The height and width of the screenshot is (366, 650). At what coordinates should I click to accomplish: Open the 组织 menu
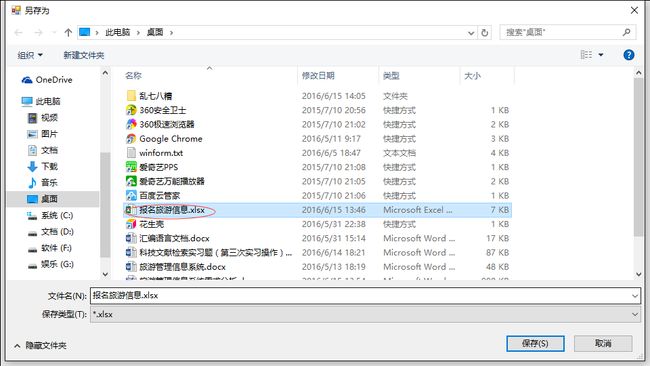tap(30, 55)
